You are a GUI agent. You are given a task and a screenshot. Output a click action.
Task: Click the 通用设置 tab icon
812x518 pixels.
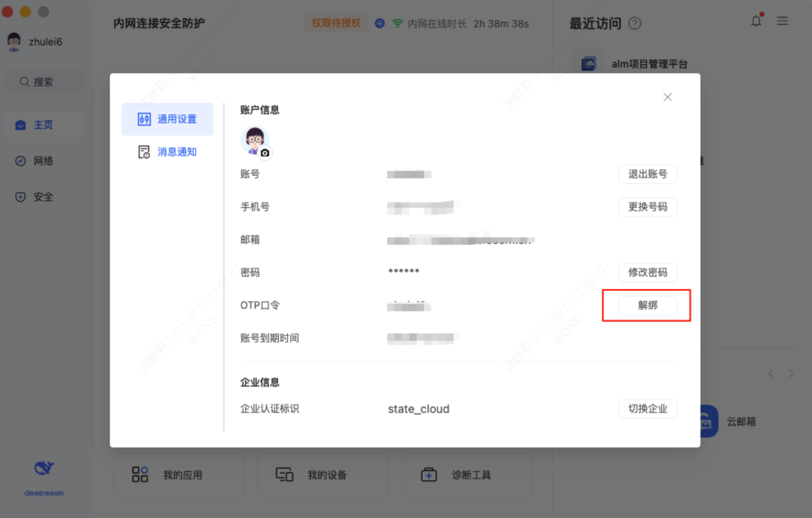144,119
